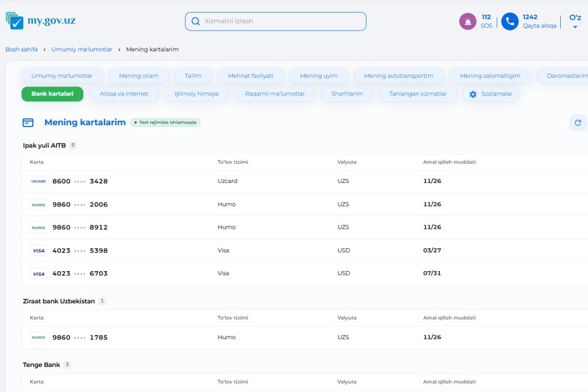Image resolution: width=588 pixels, height=392 pixels.
Task: Select the Mening salomatligim tab
Action: (x=490, y=76)
